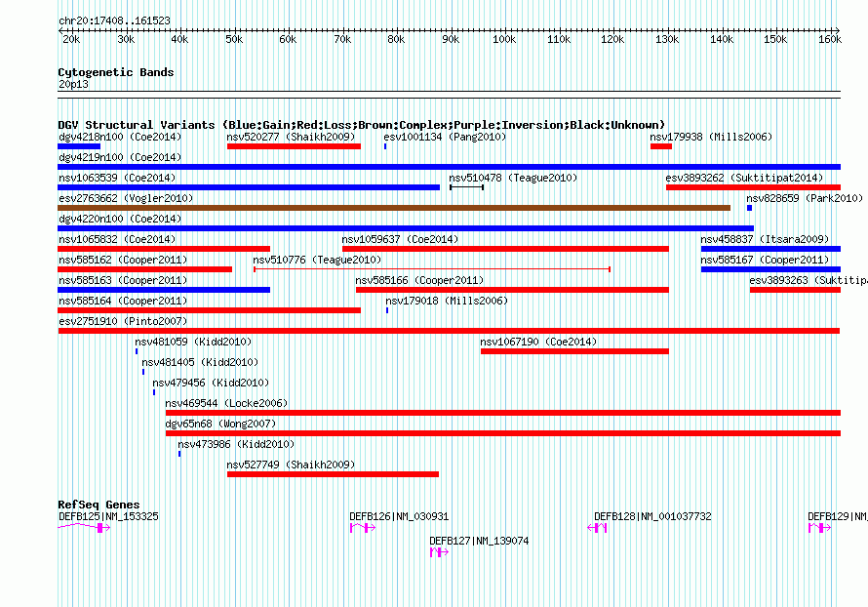The image size is (868, 607).
Task: Click the nsv469544 red loss bar
Action: coord(503,413)
